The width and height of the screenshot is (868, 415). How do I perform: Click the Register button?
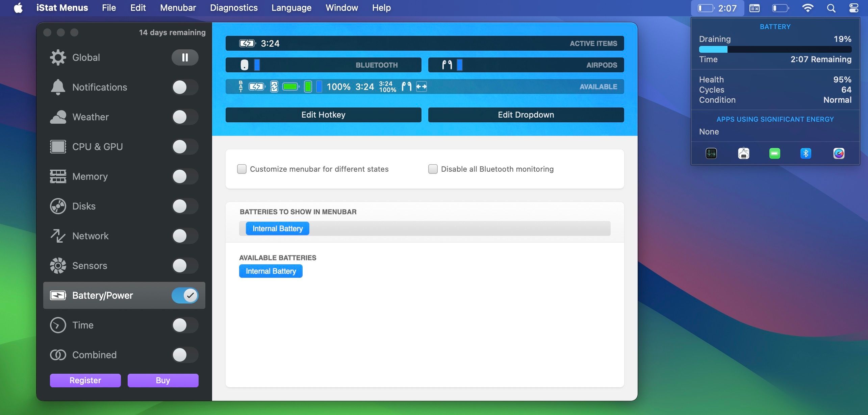[85, 380]
